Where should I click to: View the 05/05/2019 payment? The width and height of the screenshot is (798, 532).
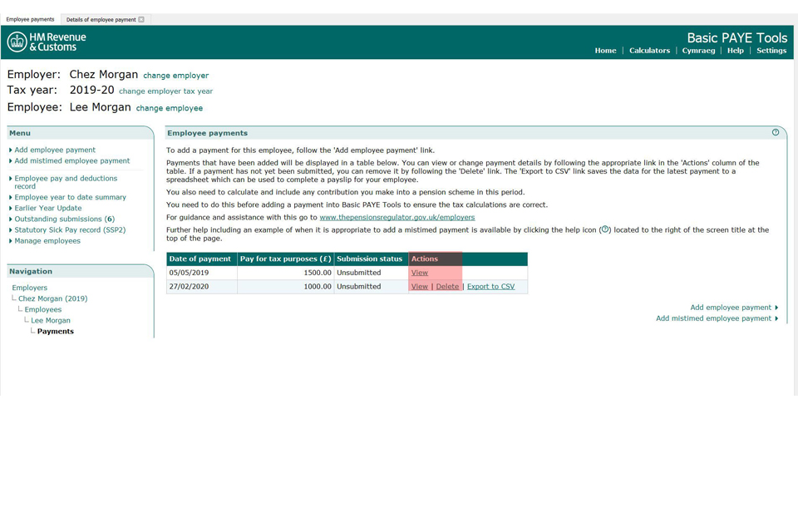click(x=419, y=273)
